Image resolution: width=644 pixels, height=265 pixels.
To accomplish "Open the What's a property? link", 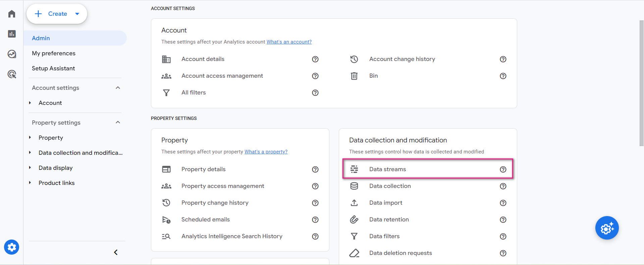I will (266, 152).
